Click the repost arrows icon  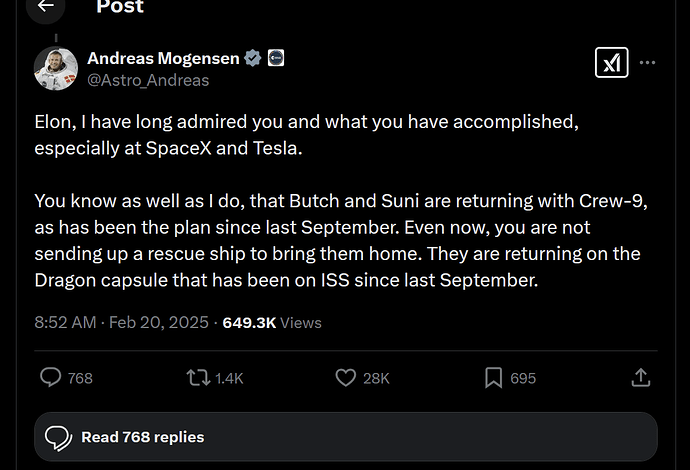[198, 378]
